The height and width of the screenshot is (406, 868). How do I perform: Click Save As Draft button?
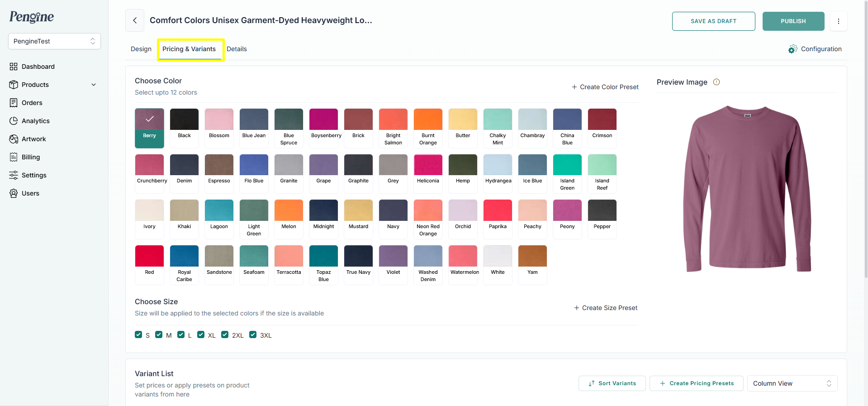pyautogui.click(x=713, y=21)
